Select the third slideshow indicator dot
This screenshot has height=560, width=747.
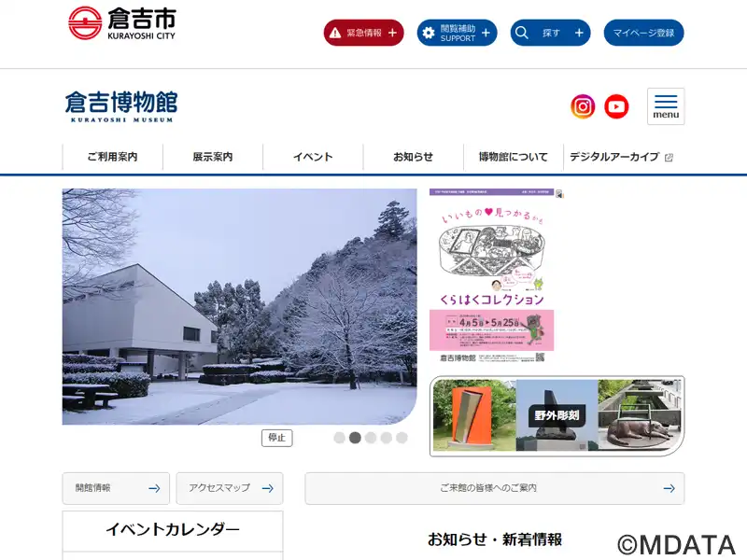[x=371, y=438]
